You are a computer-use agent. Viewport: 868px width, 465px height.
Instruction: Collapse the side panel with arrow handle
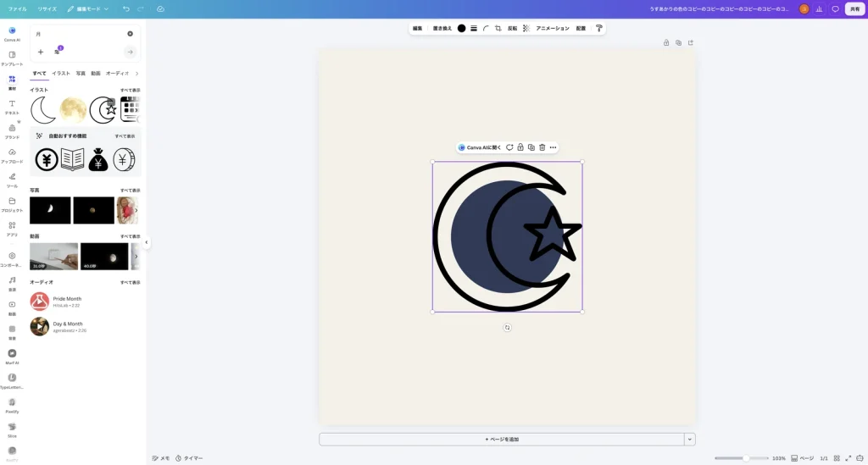pyautogui.click(x=146, y=242)
